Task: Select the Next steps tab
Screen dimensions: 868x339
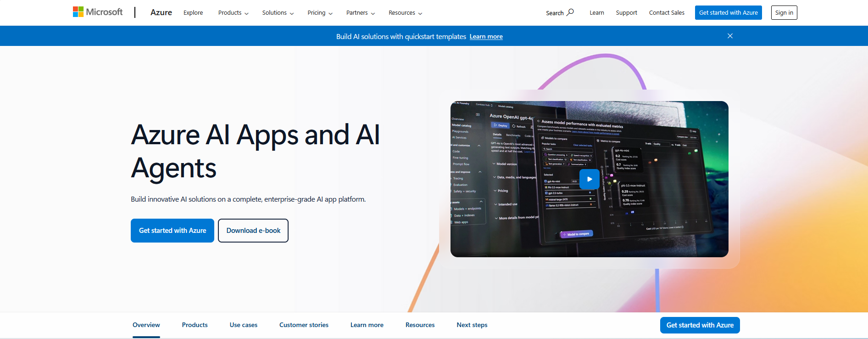Action: point(472,325)
